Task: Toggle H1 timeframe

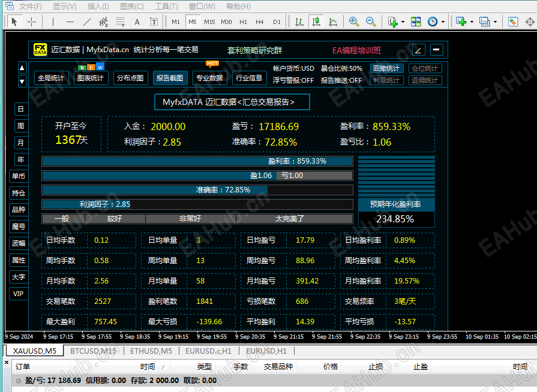Action: tap(243, 22)
